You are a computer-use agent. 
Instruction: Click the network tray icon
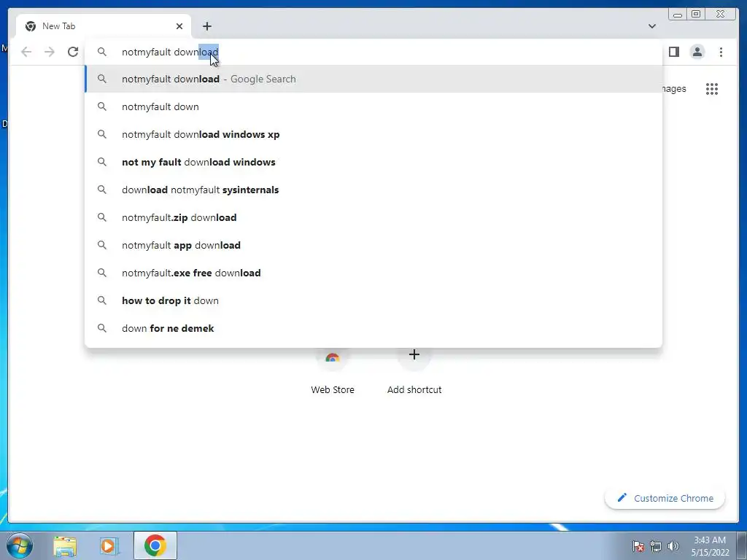click(656, 546)
